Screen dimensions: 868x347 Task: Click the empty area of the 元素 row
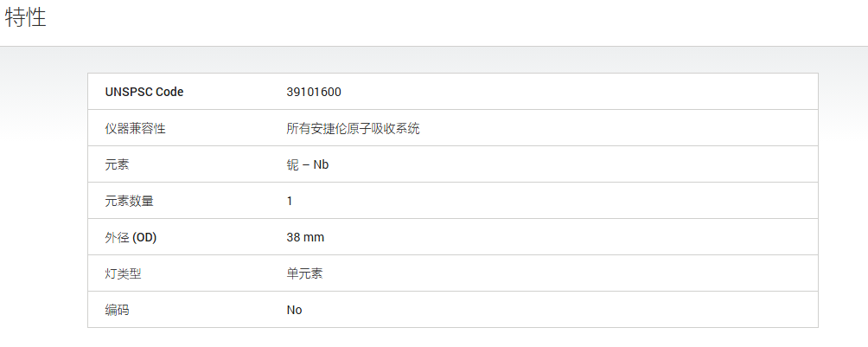(x=571, y=164)
